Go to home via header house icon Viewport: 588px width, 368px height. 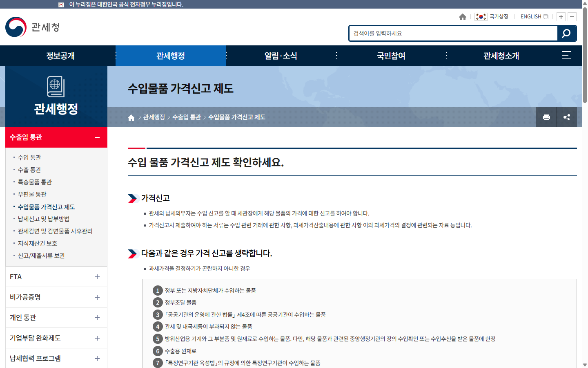462,17
